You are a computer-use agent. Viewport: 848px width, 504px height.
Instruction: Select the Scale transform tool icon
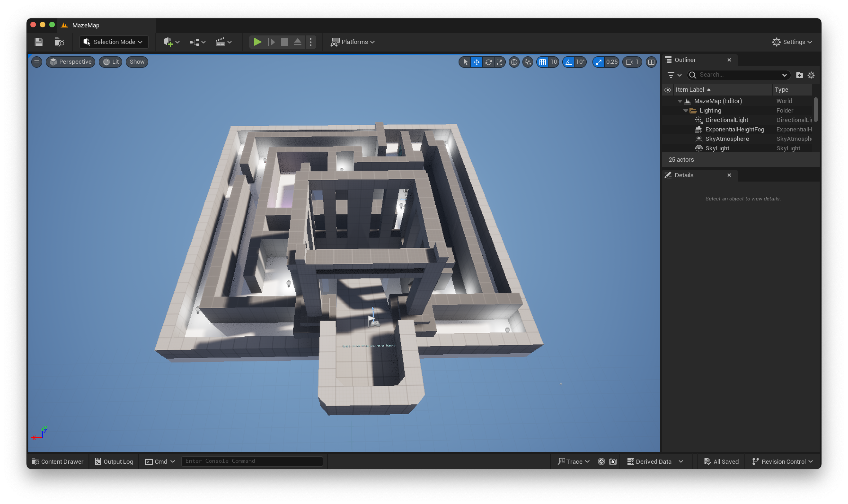tap(499, 62)
